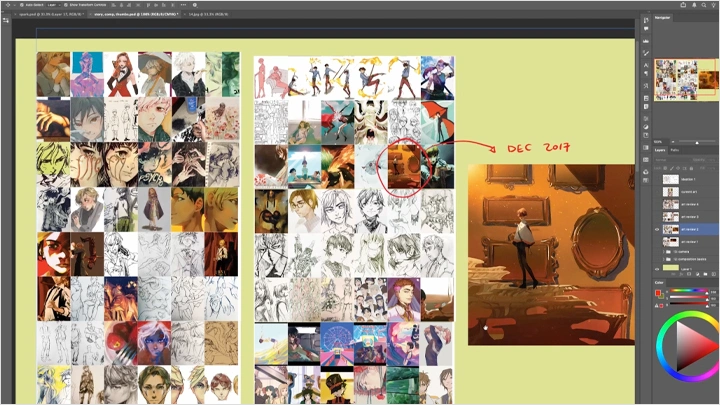This screenshot has width=720, height=405.
Task: Click the lock position icon
Action: [678, 168]
